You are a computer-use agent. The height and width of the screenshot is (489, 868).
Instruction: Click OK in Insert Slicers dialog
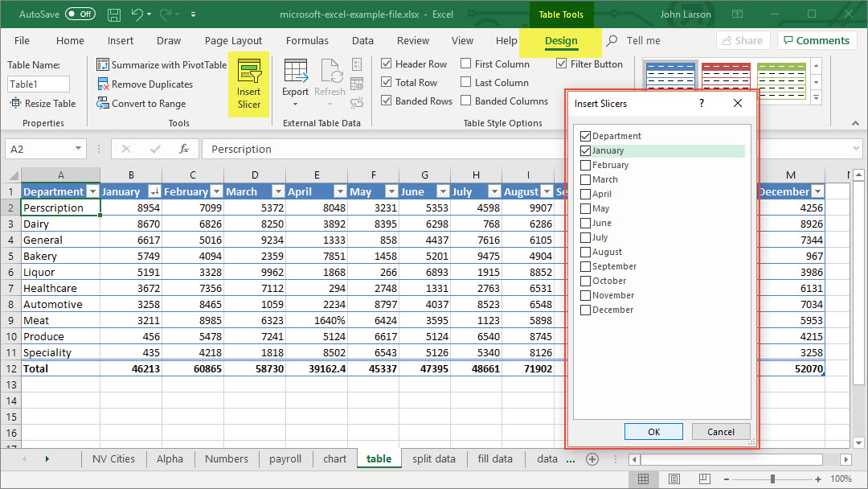(653, 432)
